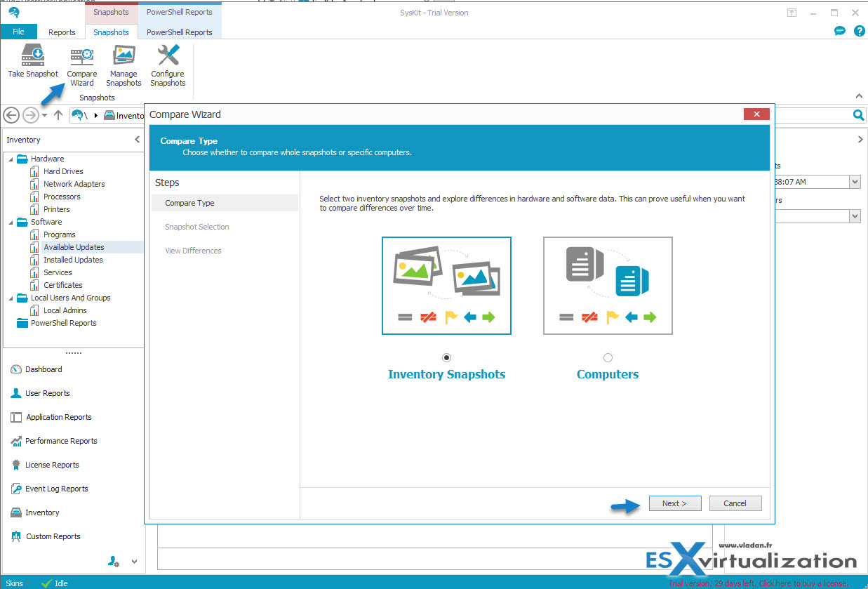This screenshot has height=589, width=868.
Task: Click the Up one level arrow
Action: [58, 115]
